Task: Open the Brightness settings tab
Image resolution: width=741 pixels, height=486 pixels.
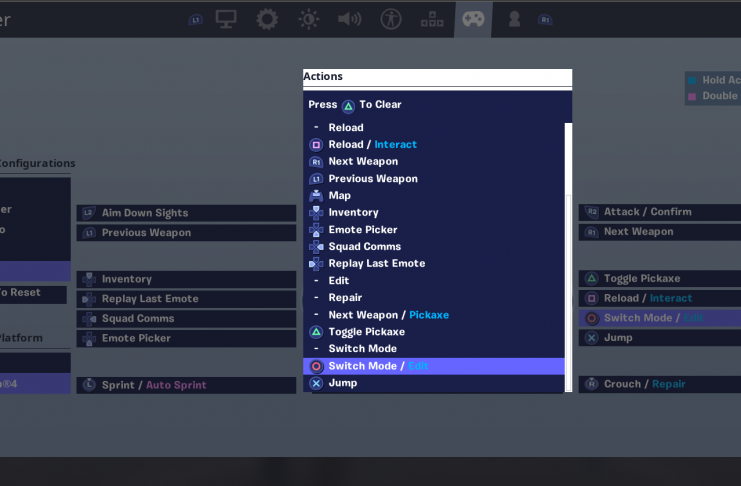Action: (x=309, y=19)
